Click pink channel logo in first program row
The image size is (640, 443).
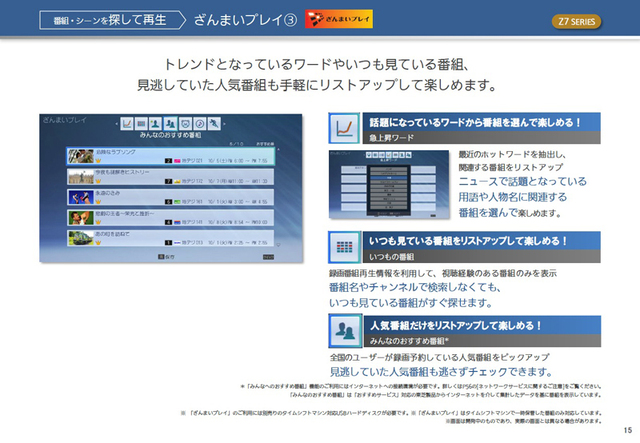[x=177, y=161]
